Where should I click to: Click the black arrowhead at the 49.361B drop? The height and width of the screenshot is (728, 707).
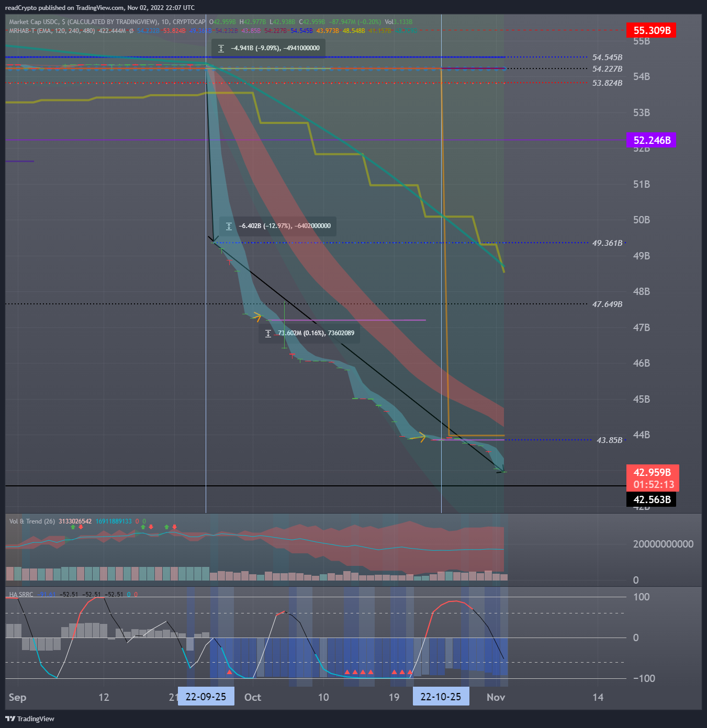pos(214,240)
